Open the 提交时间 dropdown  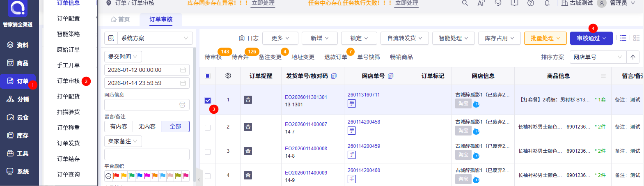123,57
